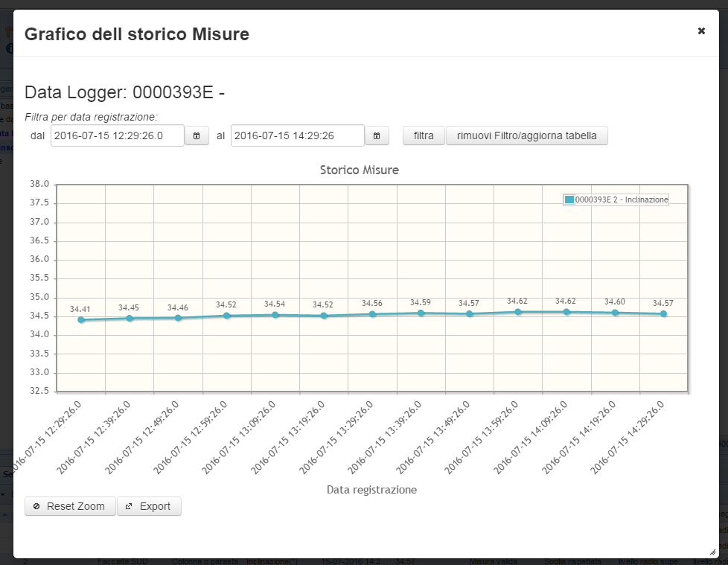
Task: Click rimuovi Filtro/aggiorna tabella button
Action: (526, 135)
